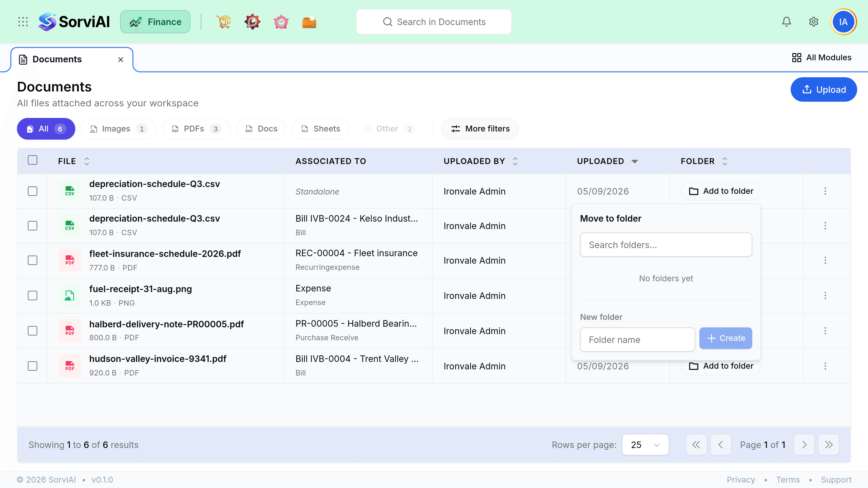Screen dimensions: 868x488
Task: Check the fuel-receipt-31-aug.png row
Action: pyautogui.click(x=32, y=296)
